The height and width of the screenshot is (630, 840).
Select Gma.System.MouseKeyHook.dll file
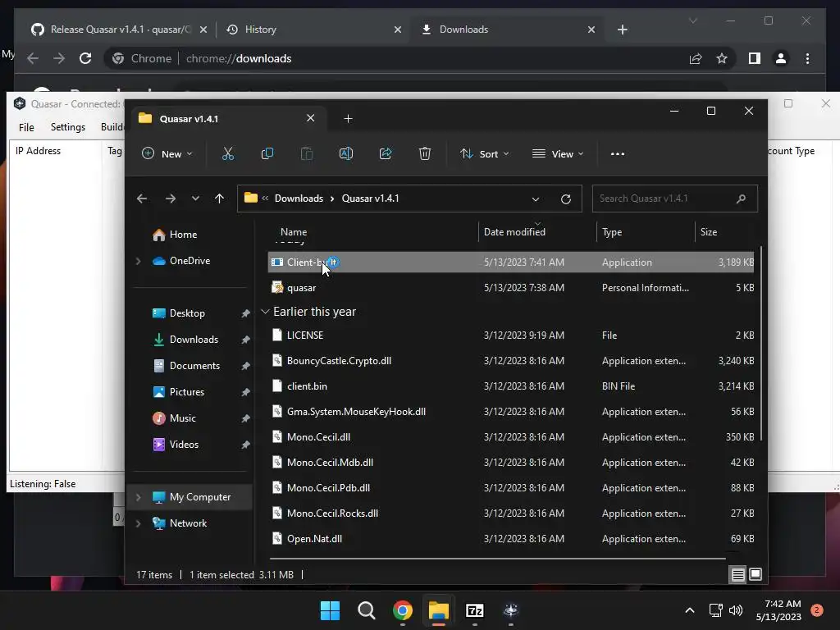510,412
